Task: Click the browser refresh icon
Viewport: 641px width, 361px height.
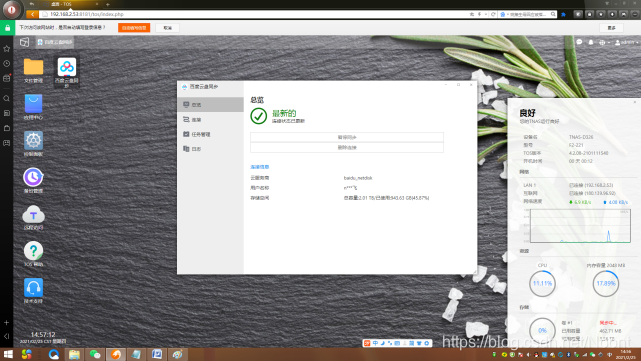Action: pos(493,14)
